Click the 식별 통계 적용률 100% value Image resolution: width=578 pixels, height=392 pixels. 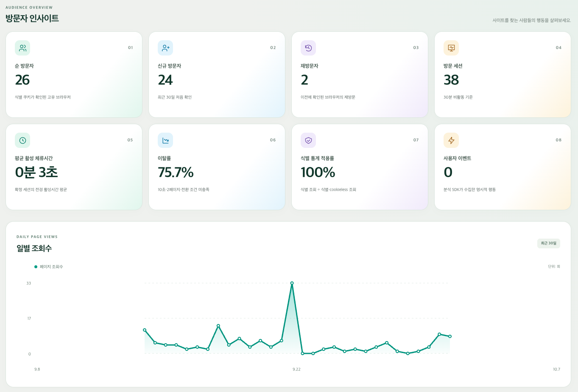tap(318, 172)
